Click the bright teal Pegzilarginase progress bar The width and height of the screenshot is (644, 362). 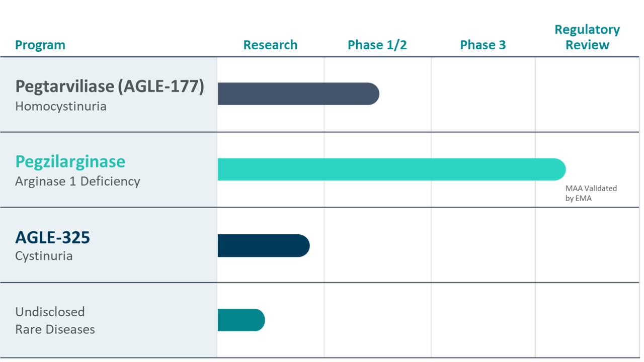tap(391, 169)
